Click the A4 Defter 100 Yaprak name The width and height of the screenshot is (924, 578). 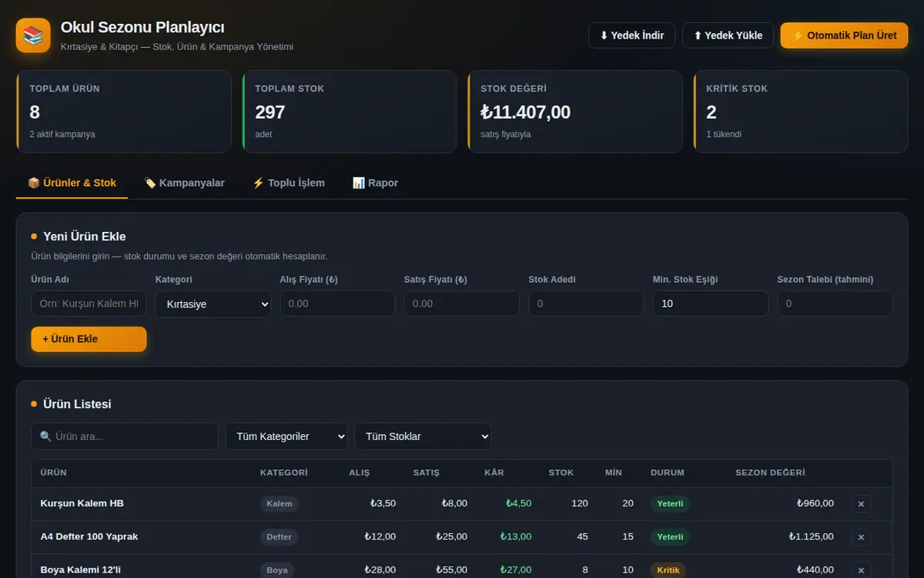point(89,536)
